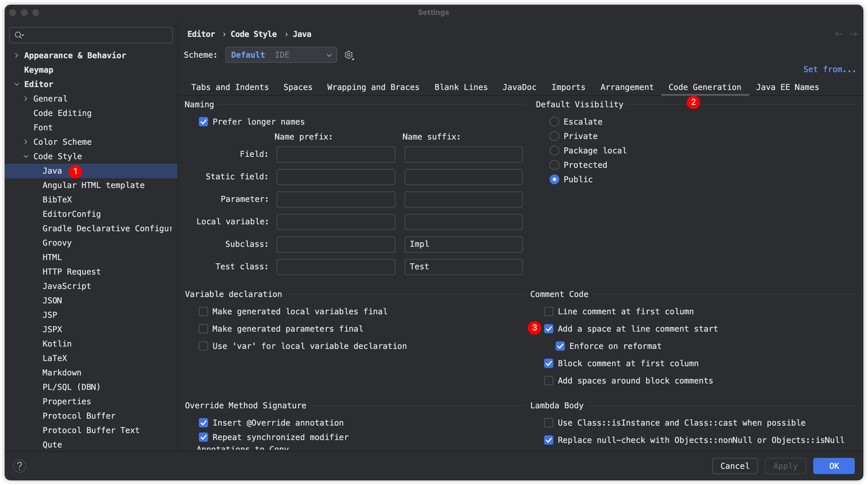The width and height of the screenshot is (868, 485).
Task: Collapse the Editor tree section
Action: 16,84
